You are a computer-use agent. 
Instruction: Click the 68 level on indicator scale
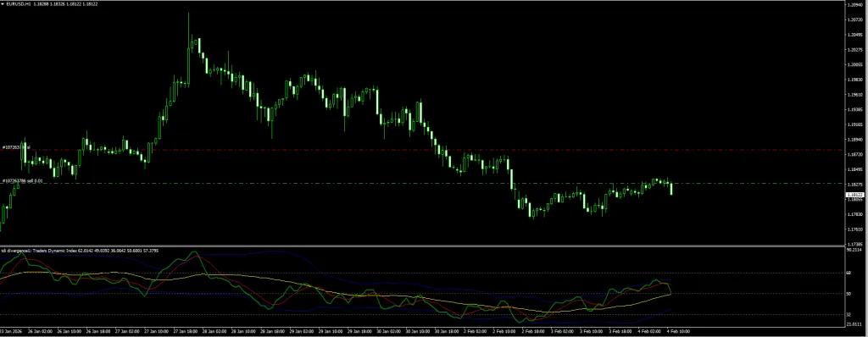point(848,273)
